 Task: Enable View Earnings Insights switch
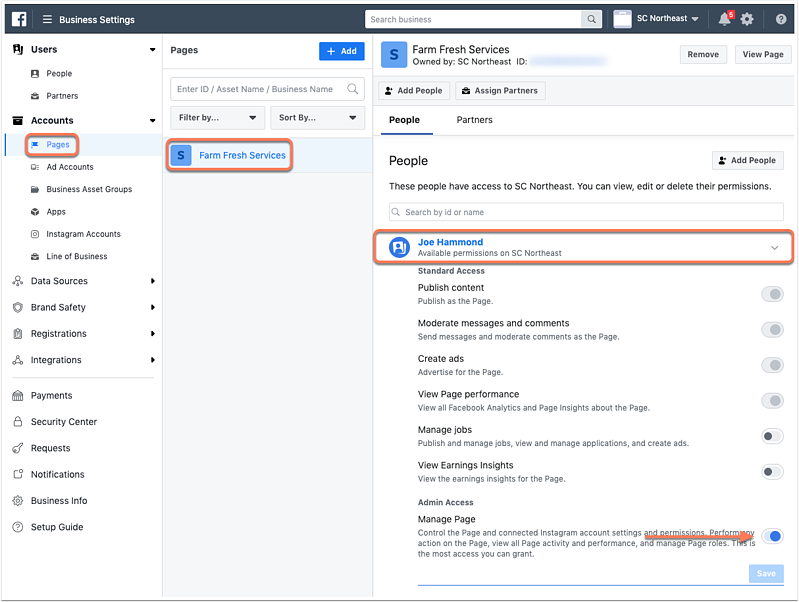click(773, 472)
